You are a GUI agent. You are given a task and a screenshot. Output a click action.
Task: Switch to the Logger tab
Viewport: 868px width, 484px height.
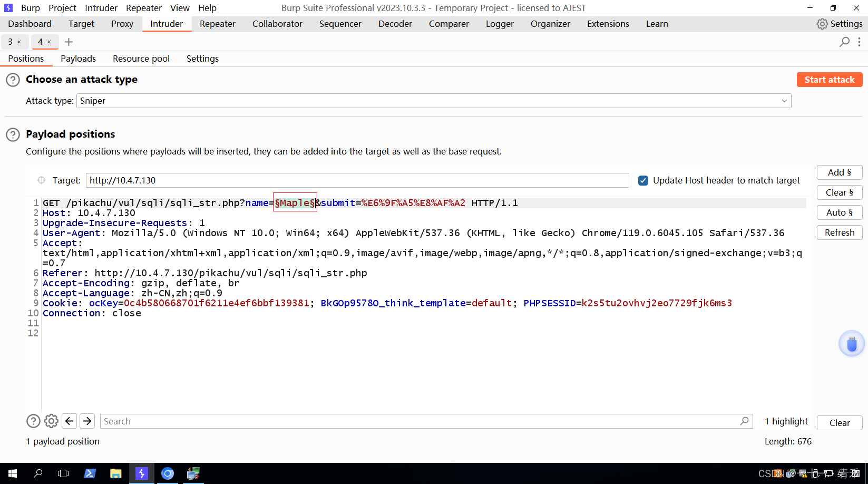tap(500, 24)
